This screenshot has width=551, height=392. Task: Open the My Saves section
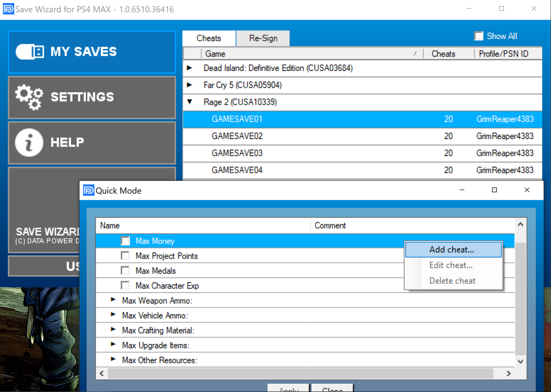pyautogui.click(x=92, y=52)
